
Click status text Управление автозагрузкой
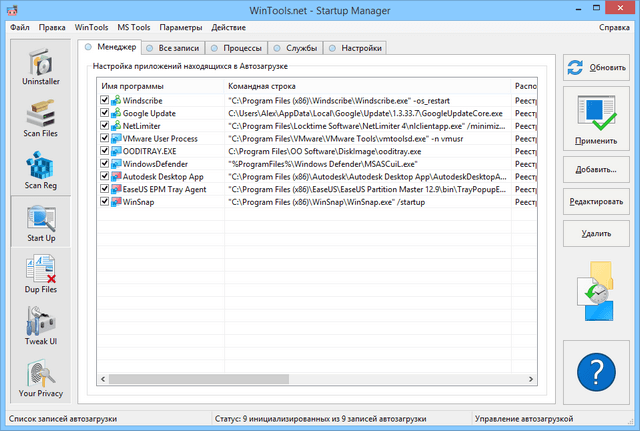click(x=524, y=419)
